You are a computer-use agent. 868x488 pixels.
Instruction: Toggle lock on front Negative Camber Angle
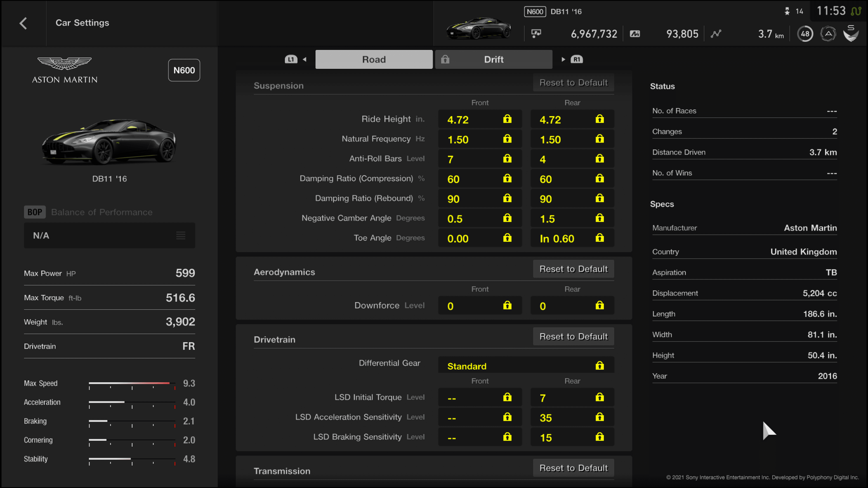coord(507,218)
